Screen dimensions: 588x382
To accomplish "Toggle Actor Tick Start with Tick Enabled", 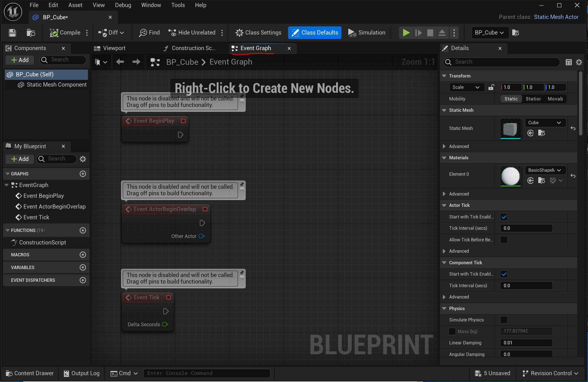I will 504,217.
